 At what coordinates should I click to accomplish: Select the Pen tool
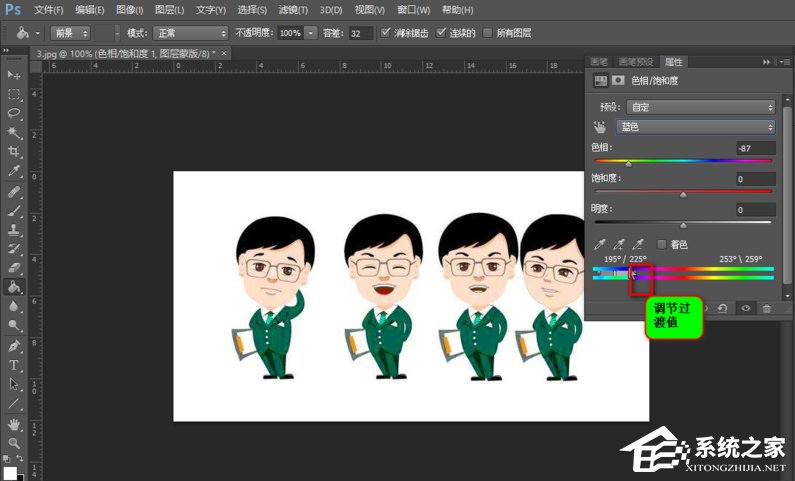pyautogui.click(x=14, y=346)
